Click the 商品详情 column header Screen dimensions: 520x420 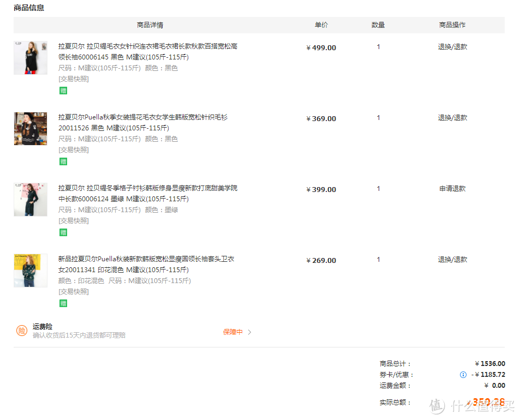[x=150, y=25]
